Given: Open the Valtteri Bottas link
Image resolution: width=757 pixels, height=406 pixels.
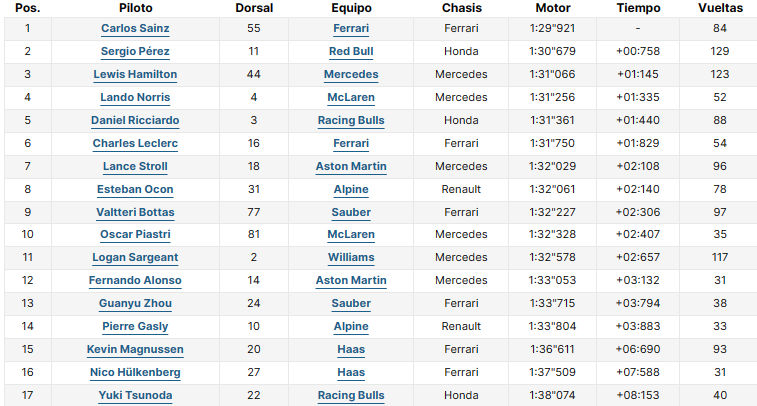Looking at the screenshot, I should click(x=135, y=212).
